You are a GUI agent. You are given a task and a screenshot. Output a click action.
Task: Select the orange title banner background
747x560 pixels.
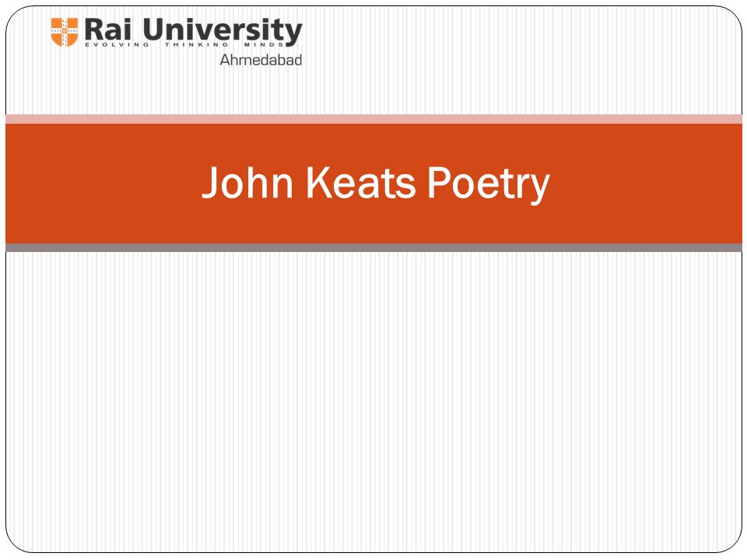373,184
